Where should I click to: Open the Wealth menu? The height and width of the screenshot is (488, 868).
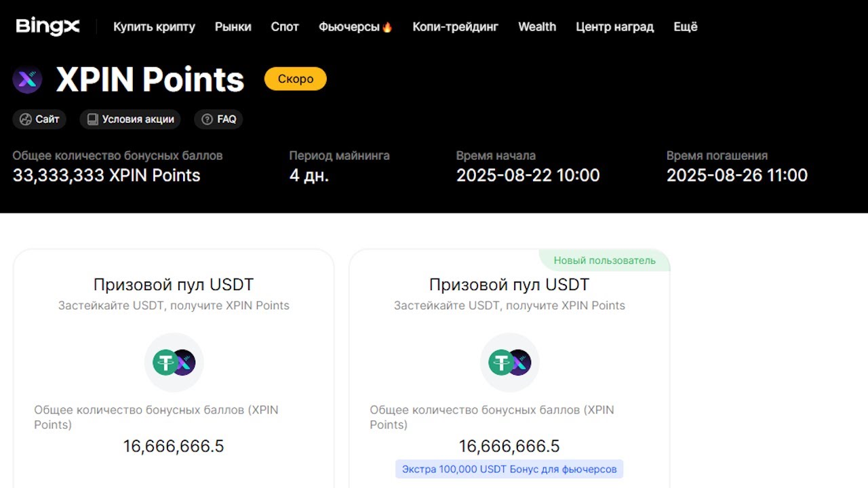[537, 27]
